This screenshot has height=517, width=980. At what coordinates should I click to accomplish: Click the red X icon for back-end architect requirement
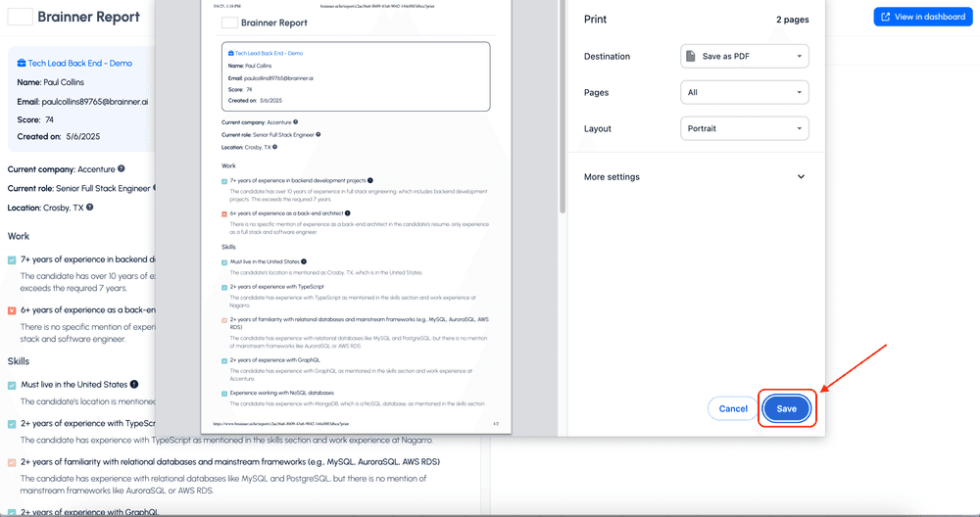pyautogui.click(x=12, y=310)
